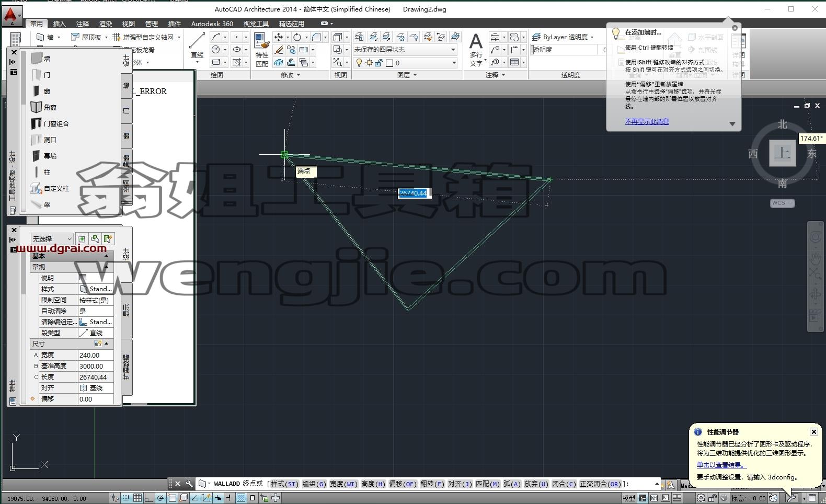Switch to the 管理 ribbon tab
The width and height of the screenshot is (826, 504).
152,24
